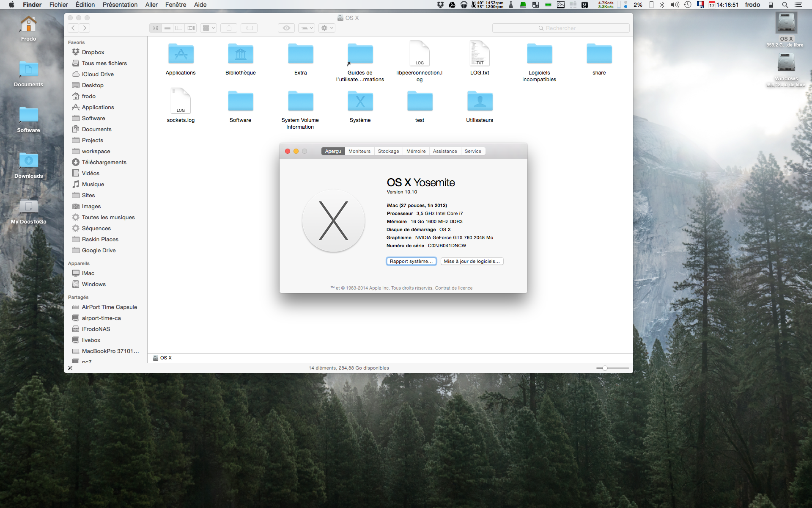Open the Fichier menu
Viewport: 812px width, 508px height.
[x=58, y=5]
